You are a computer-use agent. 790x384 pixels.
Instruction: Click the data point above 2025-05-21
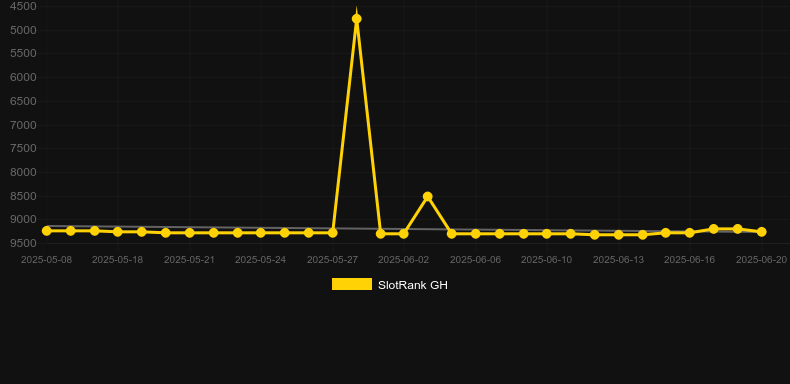(189, 233)
